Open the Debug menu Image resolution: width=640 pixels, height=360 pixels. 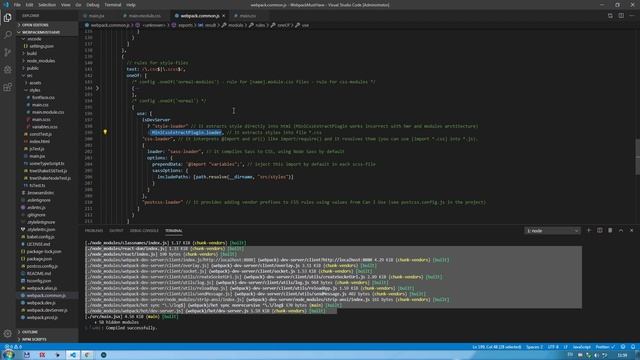tap(93, 5)
